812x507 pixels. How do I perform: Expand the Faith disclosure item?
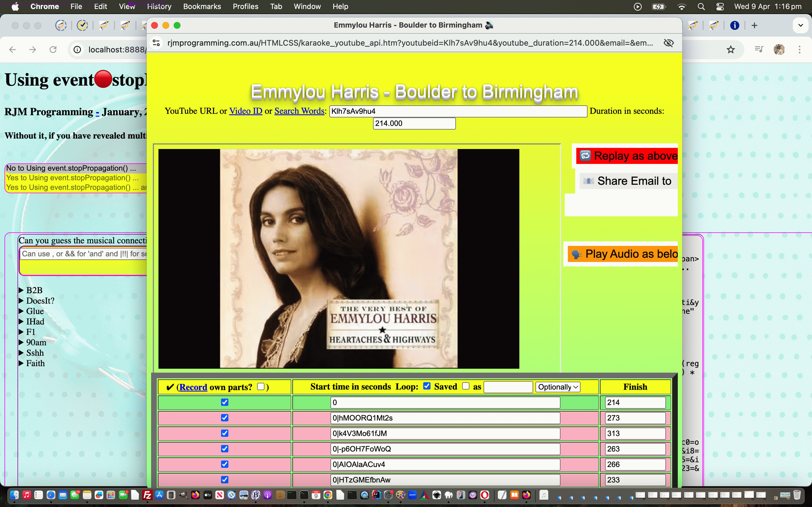[x=21, y=363]
